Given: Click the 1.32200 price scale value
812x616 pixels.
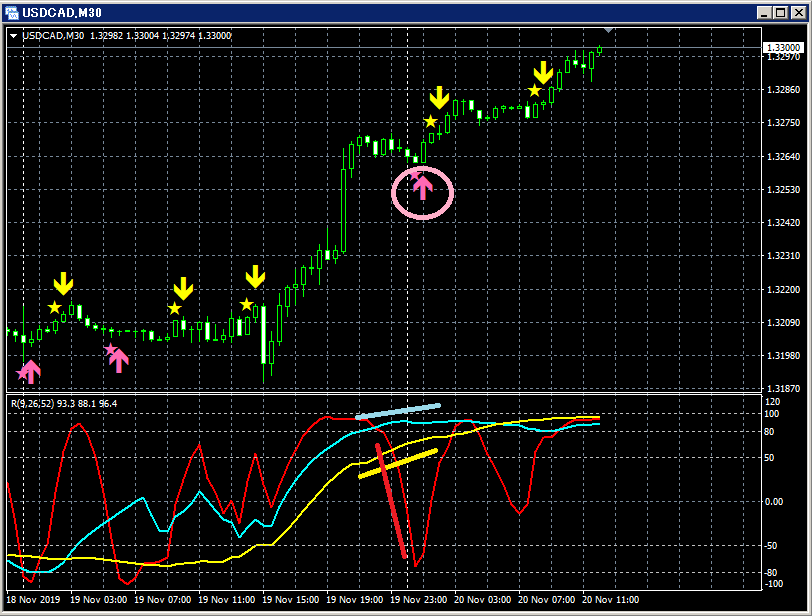Looking at the screenshot, I should pos(783,289).
